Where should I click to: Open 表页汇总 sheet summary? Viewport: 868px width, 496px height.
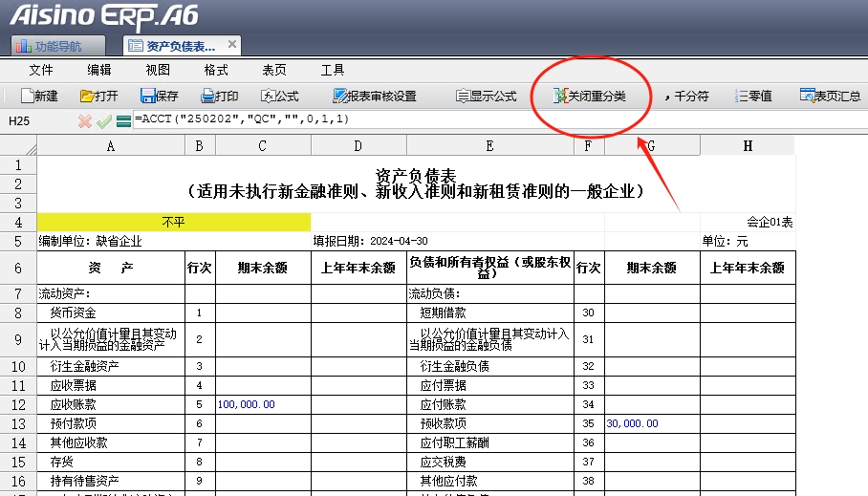click(x=831, y=96)
